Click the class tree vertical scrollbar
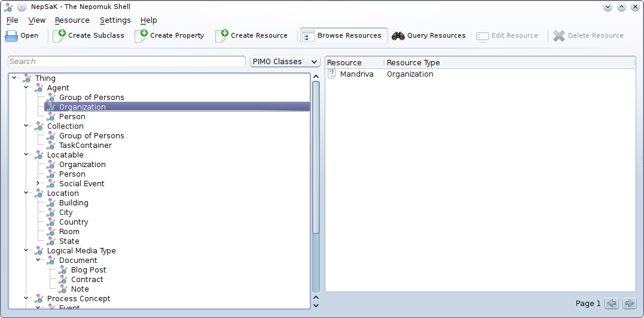 (x=316, y=158)
